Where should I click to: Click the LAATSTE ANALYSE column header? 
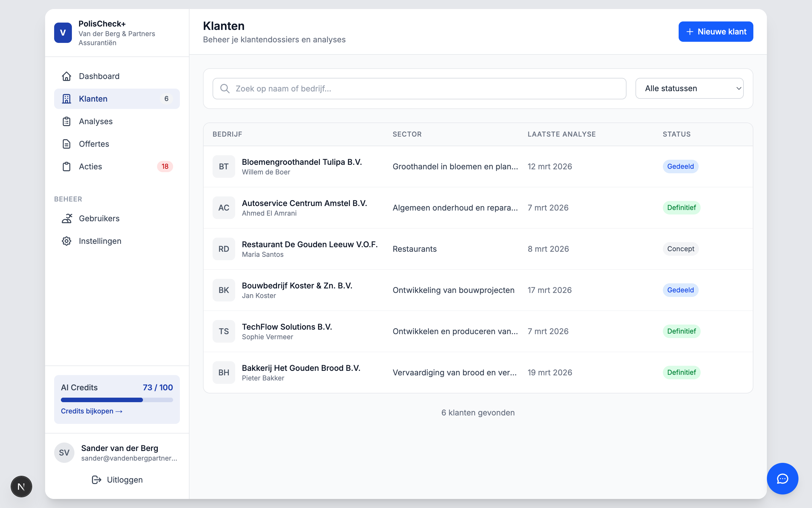coord(561,134)
